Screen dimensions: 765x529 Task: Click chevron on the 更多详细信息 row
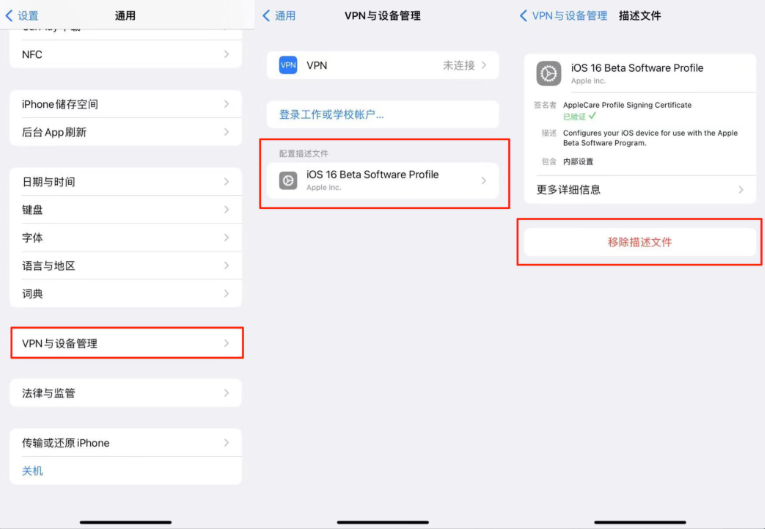tap(741, 189)
